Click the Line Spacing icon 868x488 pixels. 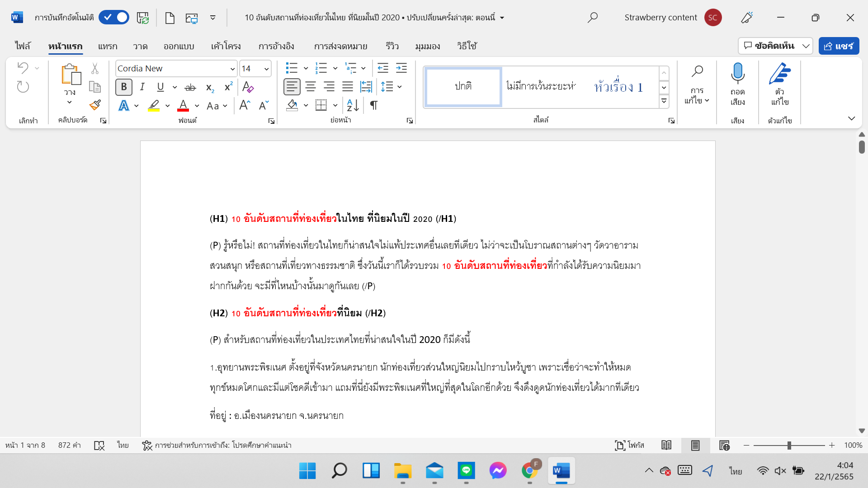[387, 87]
